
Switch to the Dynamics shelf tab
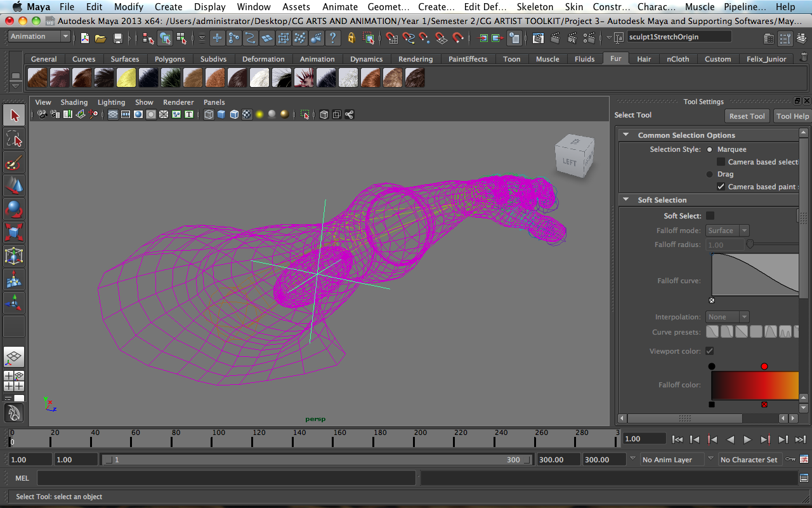(x=366, y=59)
